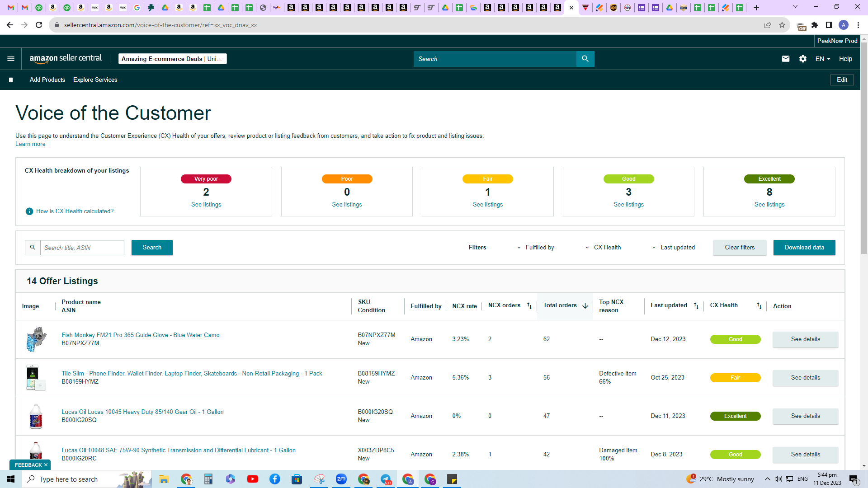The width and height of the screenshot is (868, 488).
Task: See listings under Poor
Action: point(347,205)
